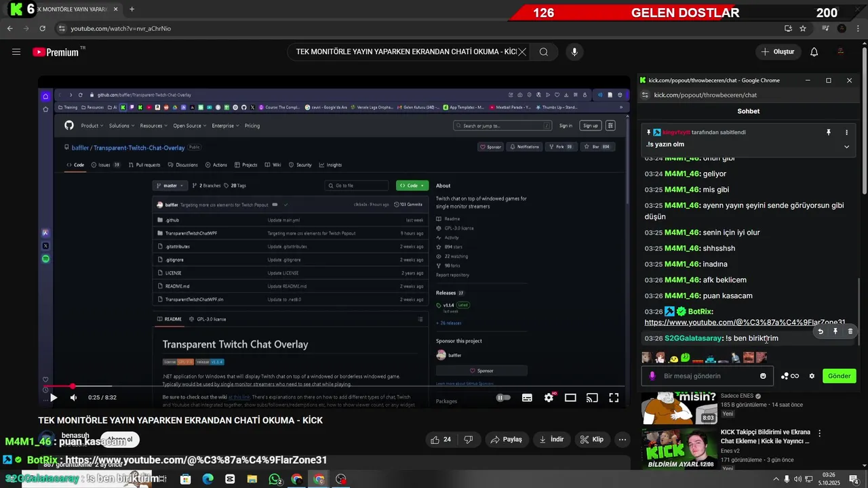The height and width of the screenshot is (488, 868).
Task: Open Kick chat settings gear
Action: coord(812,375)
